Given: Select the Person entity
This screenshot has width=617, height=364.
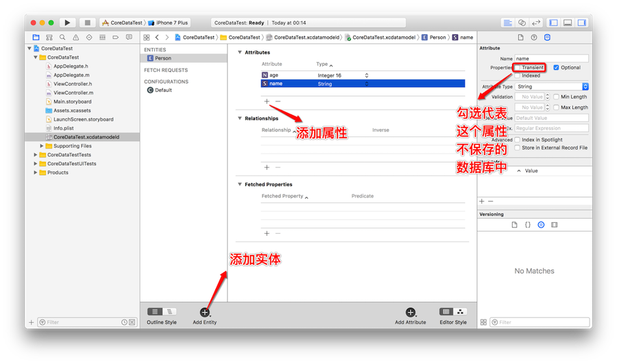Looking at the screenshot, I should pyautogui.click(x=184, y=58).
